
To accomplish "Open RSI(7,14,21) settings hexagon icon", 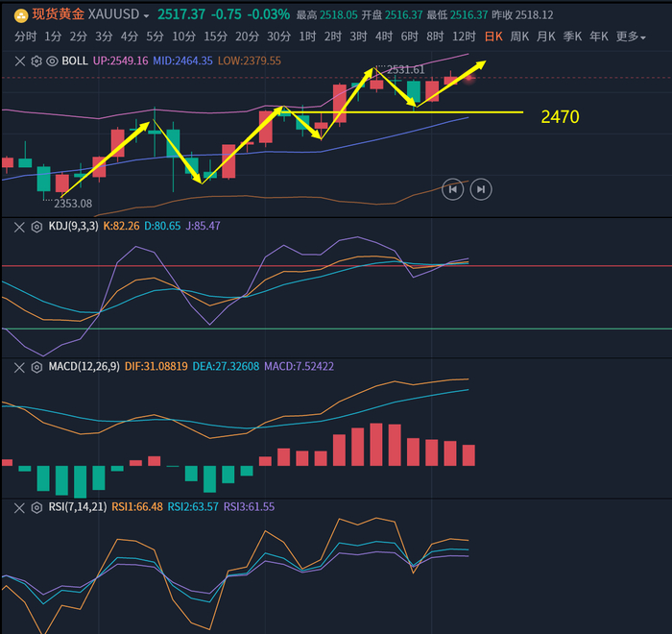I will tap(36, 506).
